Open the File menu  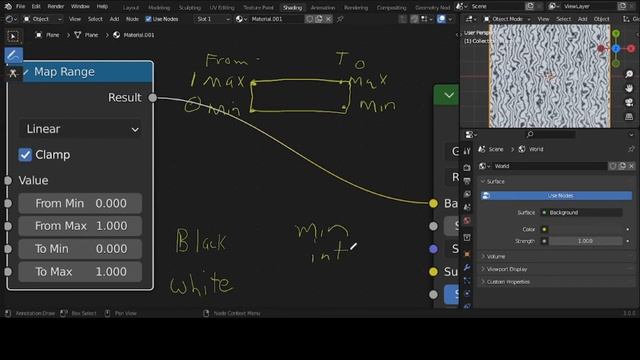tap(20, 7)
